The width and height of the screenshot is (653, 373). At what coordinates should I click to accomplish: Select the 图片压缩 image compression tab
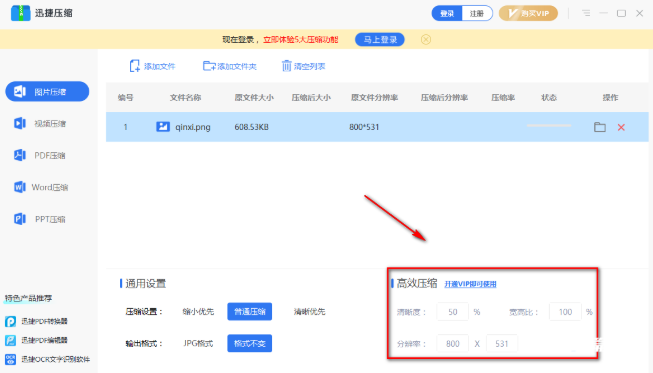point(47,92)
